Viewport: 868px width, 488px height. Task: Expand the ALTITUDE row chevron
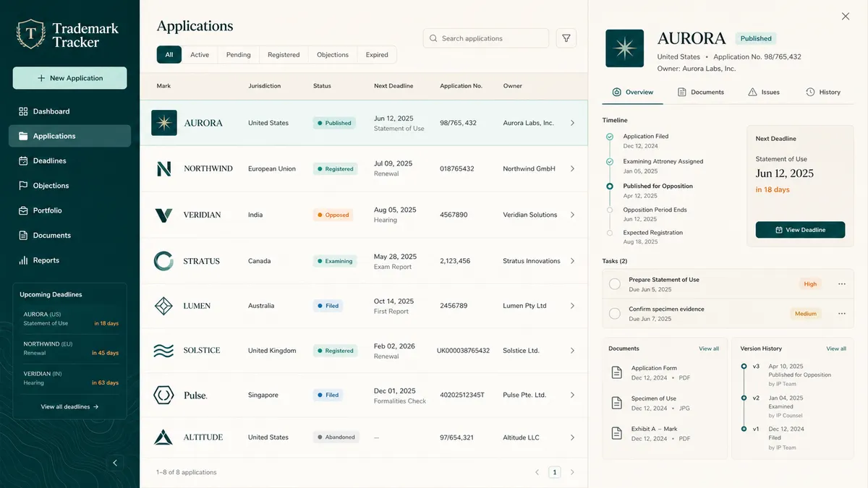point(572,437)
